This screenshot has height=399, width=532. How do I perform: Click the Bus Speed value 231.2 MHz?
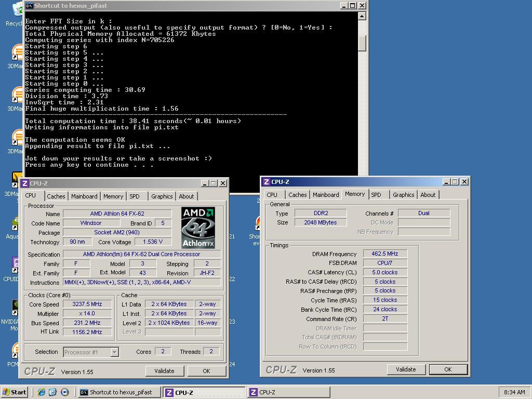click(87, 323)
